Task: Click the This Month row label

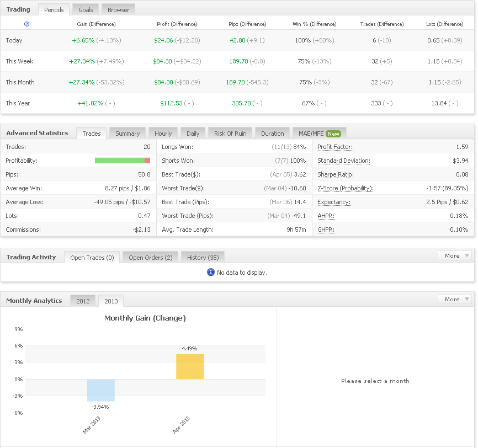Action: point(20,82)
